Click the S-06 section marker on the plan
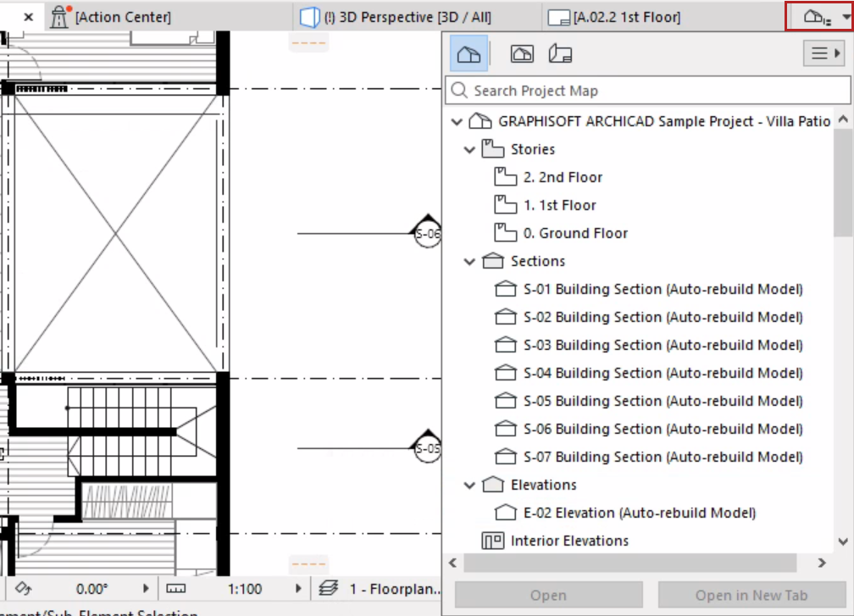The width and height of the screenshot is (854, 616). click(428, 232)
